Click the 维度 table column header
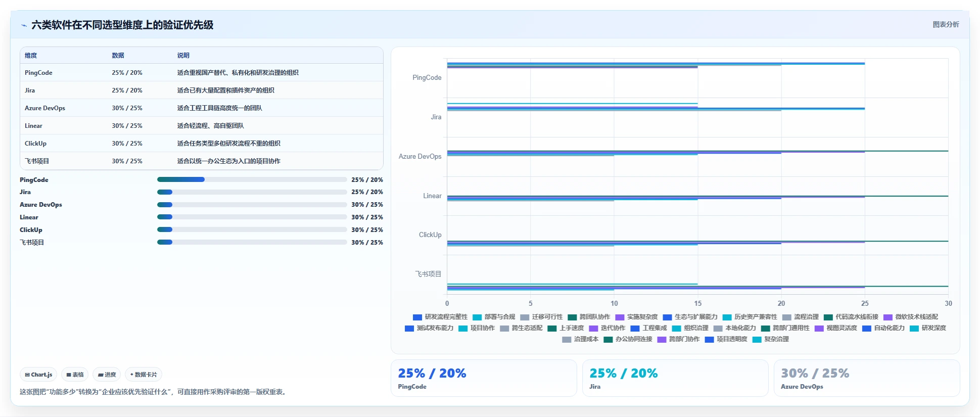Screen dimensions: 980x417 point(31,56)
